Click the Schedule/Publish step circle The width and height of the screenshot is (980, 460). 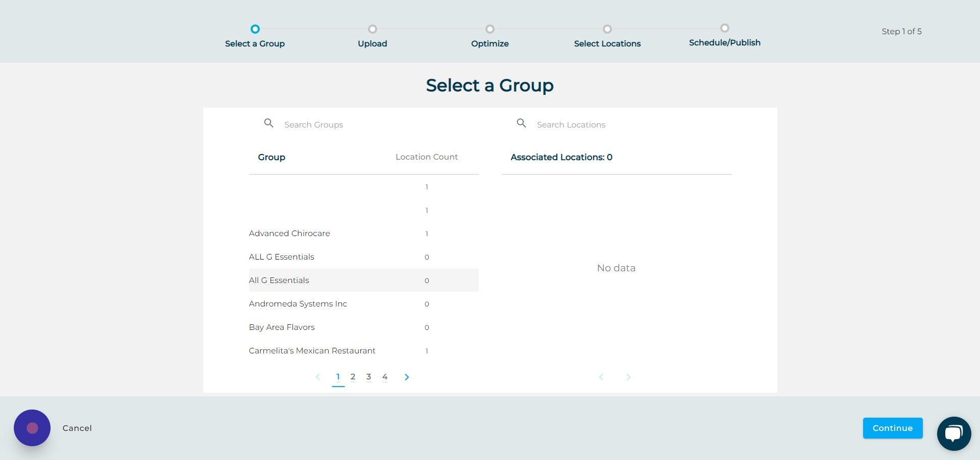click(x=725, y=28)
